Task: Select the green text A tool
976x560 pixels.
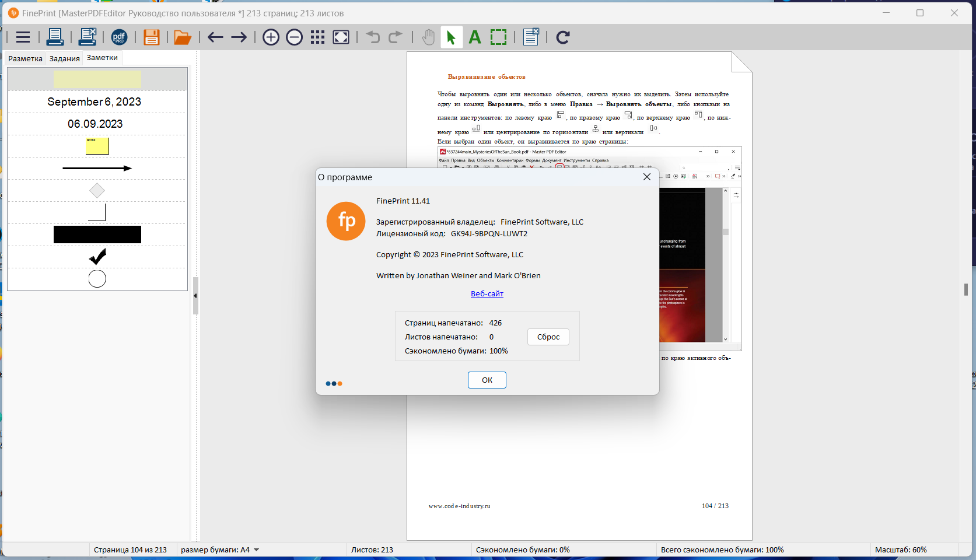Action: (x=475, y=37)
